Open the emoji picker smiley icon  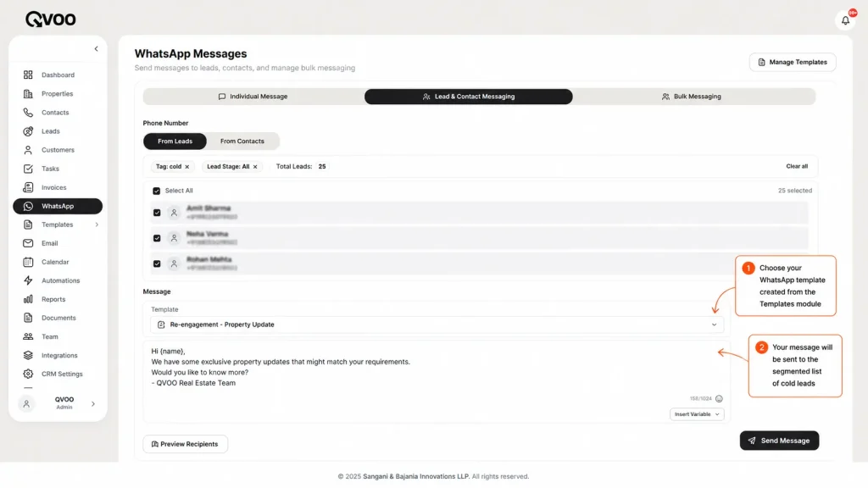tap(719, 399)
